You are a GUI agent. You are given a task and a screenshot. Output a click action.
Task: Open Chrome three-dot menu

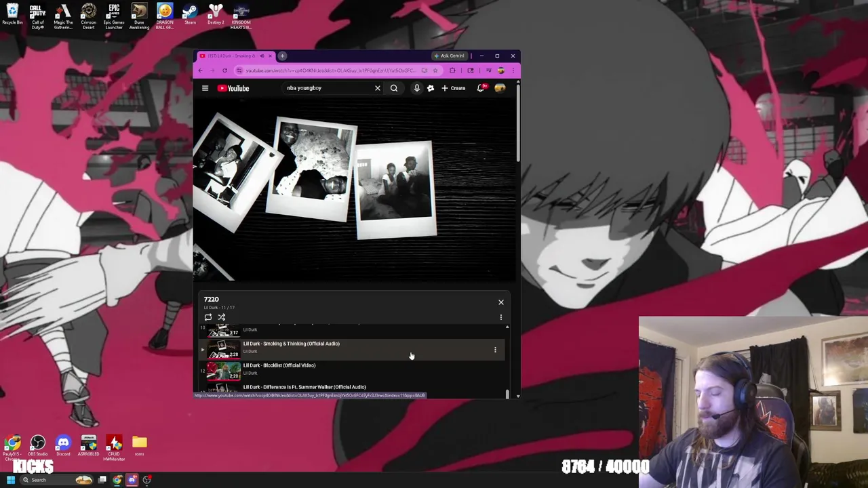click(513, 70)
